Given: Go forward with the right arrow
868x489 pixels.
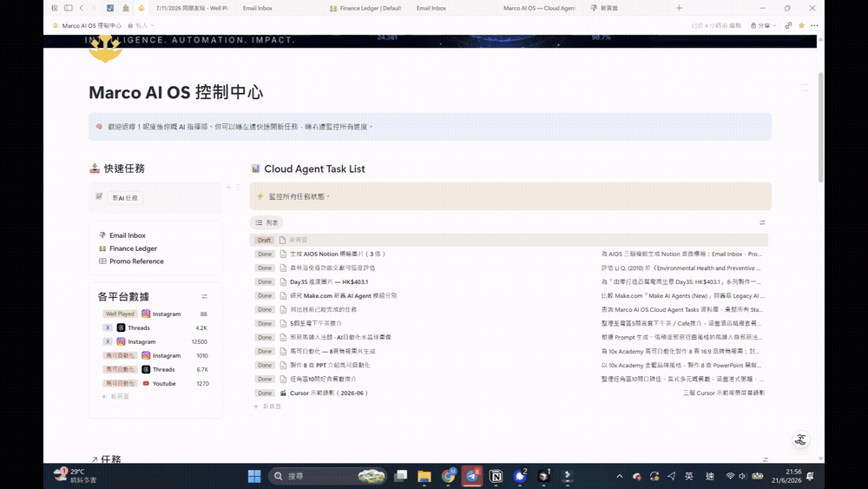Looking at the screenshot, I should (94, 9).
